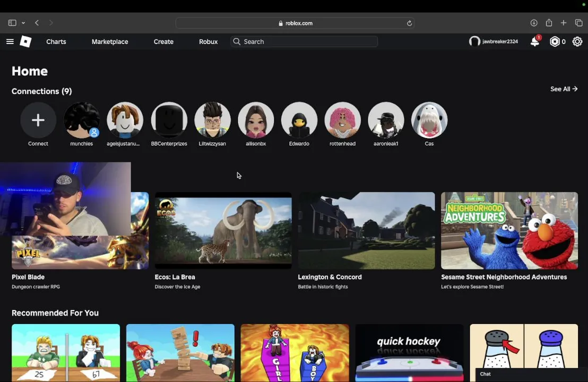The width and height of the screenshot is (588, 382).
Task: Open BBCenterprizes connection avatar
Action: click(x=169, y=120)
